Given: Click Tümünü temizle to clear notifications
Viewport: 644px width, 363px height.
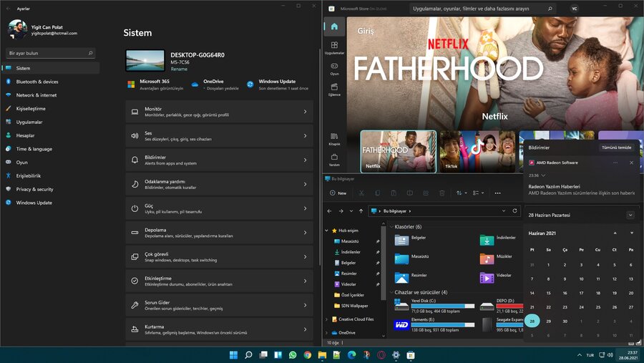Looking at the screenshot, I should pos(616,147).
